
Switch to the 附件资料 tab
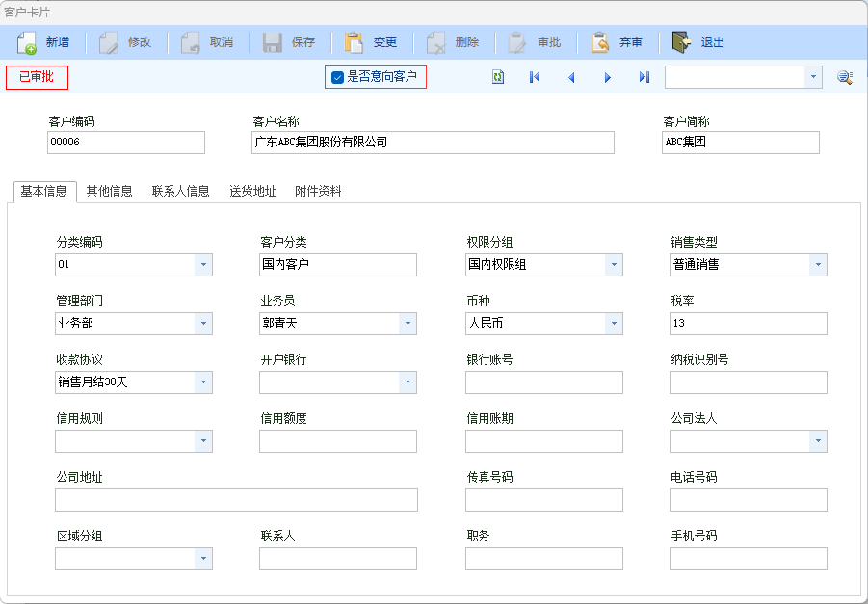(318, 192)
